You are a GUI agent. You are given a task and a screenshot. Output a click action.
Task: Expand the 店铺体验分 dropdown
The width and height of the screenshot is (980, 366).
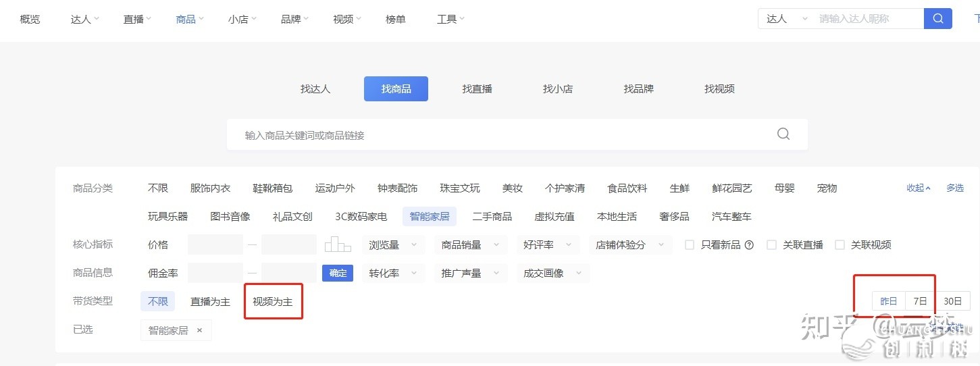coord(630,245)
